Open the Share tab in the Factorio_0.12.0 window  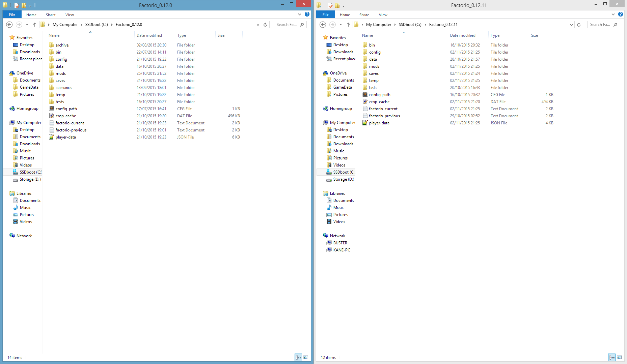pos(51,15)
